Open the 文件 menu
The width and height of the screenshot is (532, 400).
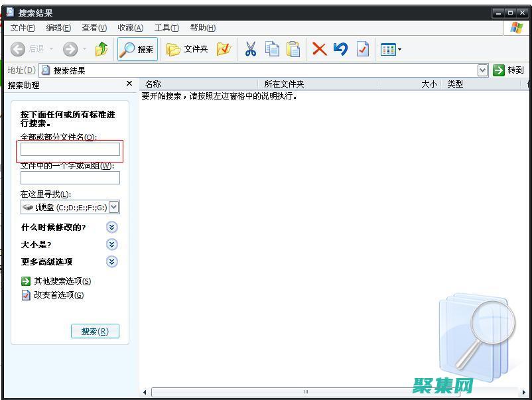pos(22,28)
